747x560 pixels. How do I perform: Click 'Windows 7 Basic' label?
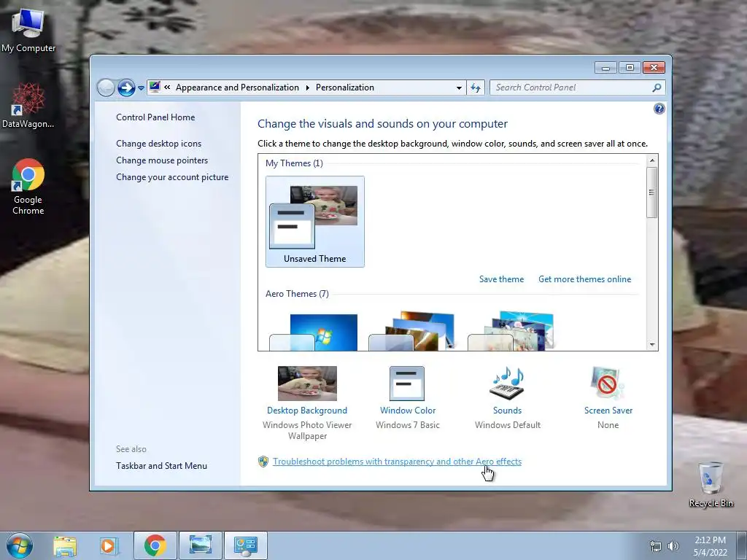tap(408, 425)
